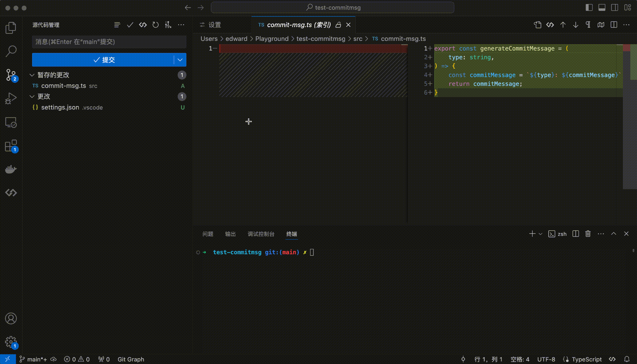This screenshot has width=637, height=364.
Task: Open a new terminal with the plus icon
Action: pyautogui.click(x=532, y=234)
